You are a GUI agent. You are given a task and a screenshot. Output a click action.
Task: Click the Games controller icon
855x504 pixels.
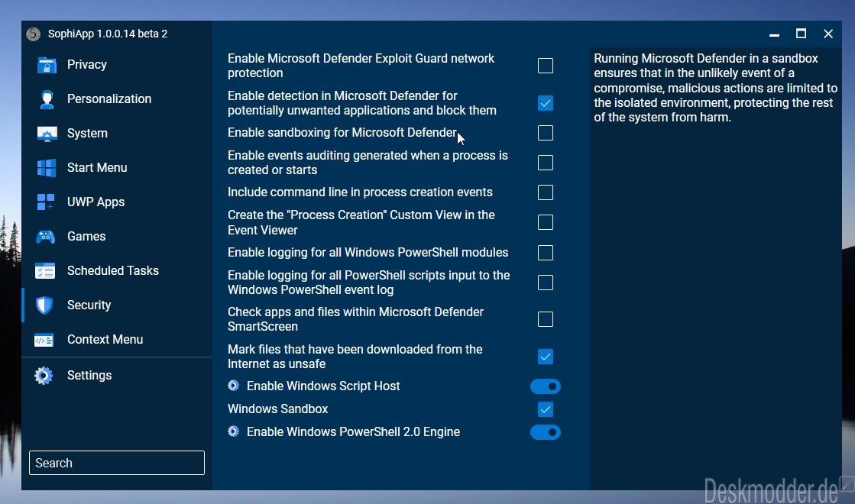click(x=46, y=237)
